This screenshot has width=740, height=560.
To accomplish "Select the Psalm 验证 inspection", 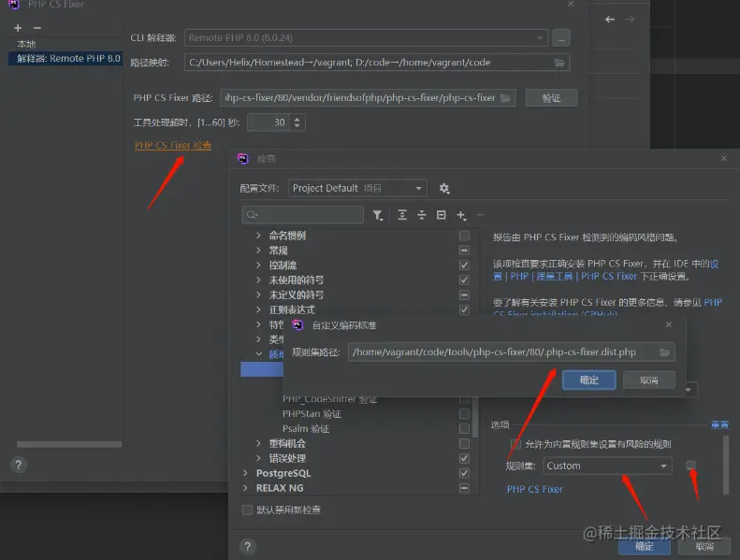I will point(306,428).
